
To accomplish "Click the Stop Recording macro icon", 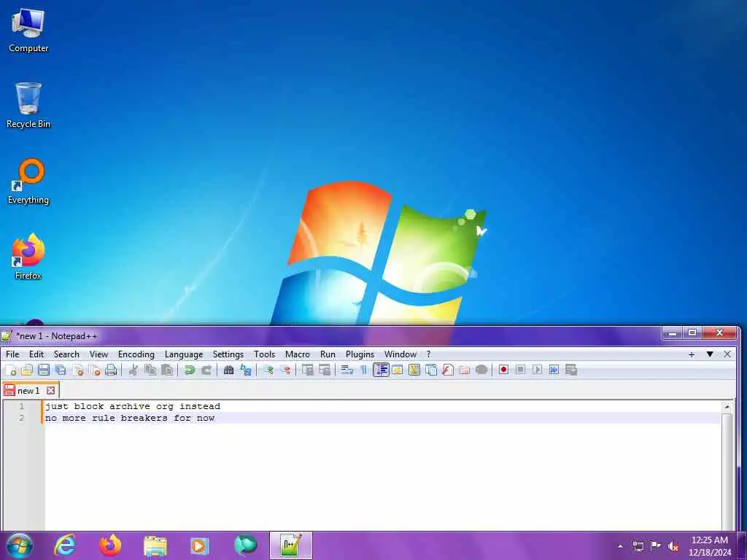I will click(520, 370).
